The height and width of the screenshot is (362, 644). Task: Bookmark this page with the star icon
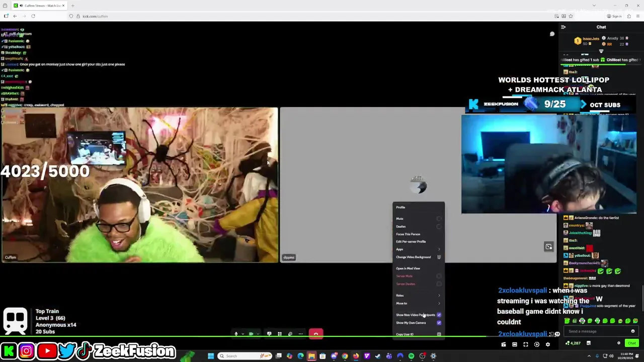click(x=571, y=16)
